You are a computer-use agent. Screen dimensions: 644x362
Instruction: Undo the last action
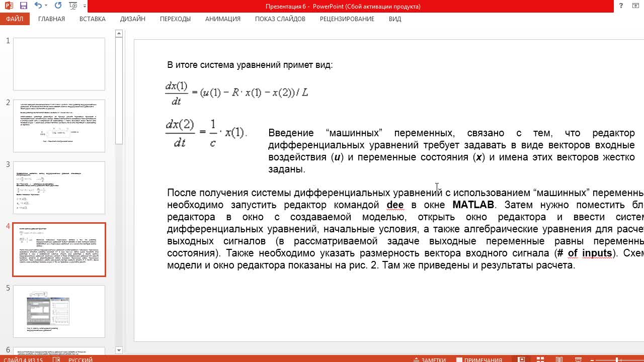[38, 6]
